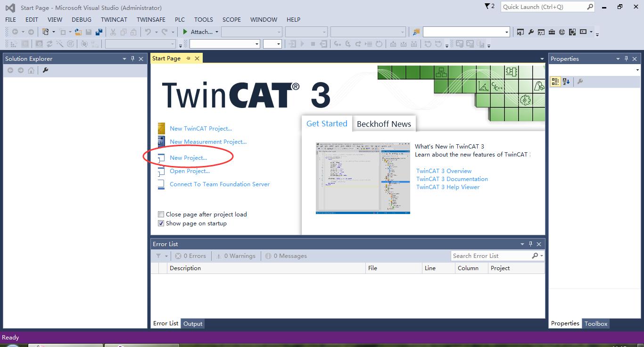Open the TWINCAT menu
This screenshot has height=347, width=644.
114,19
